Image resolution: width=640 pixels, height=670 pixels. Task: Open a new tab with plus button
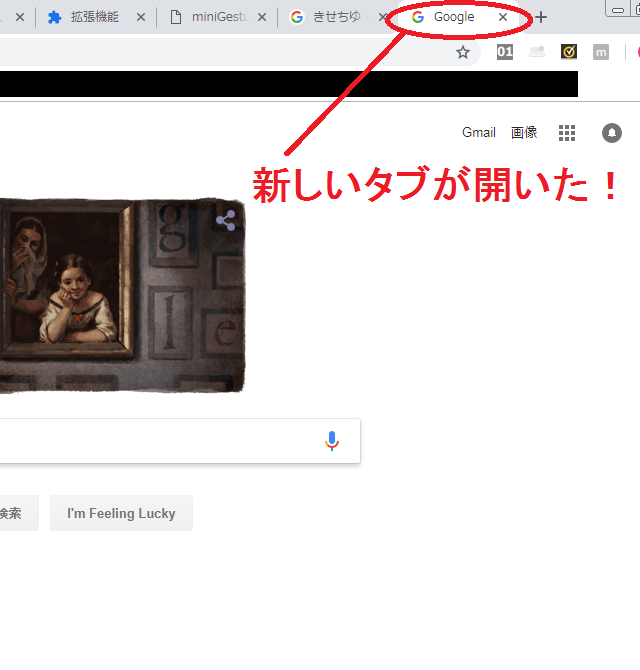[541, 17]
